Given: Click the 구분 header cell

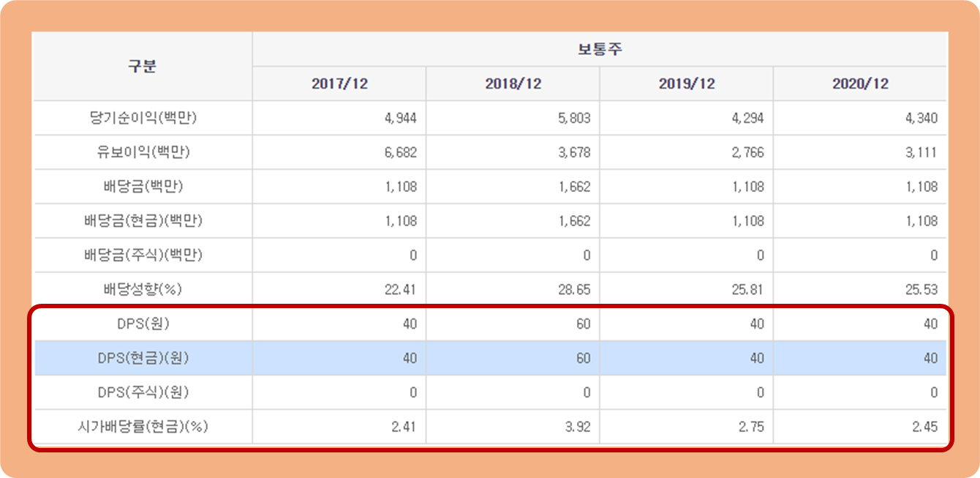Looking at the screenshot, I should click(x=143, y=66).
